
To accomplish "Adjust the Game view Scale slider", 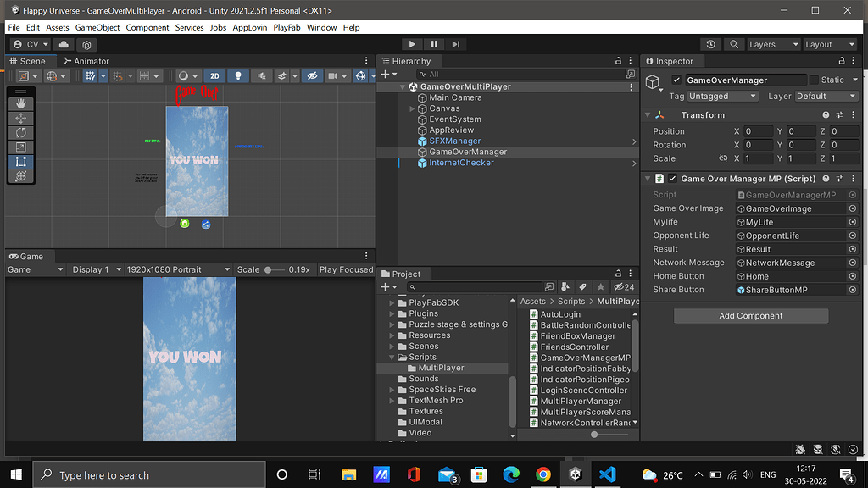I will [x=270, y=269].
